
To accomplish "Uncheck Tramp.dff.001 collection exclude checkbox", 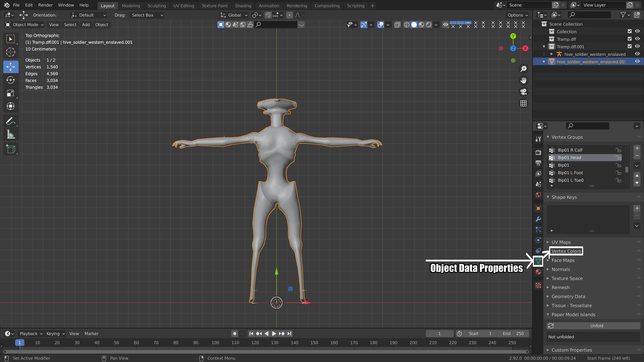I will 630,47.
